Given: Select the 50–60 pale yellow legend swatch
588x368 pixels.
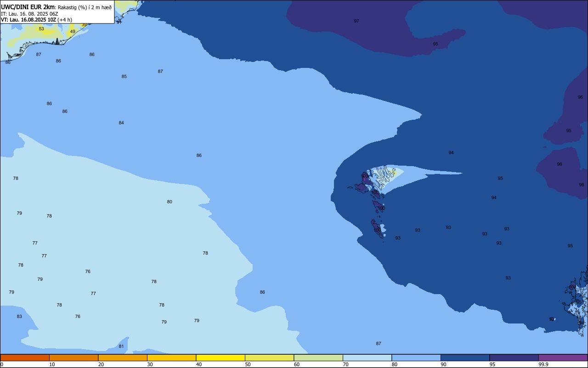Looking at the screenshot, I should (269, 357).
